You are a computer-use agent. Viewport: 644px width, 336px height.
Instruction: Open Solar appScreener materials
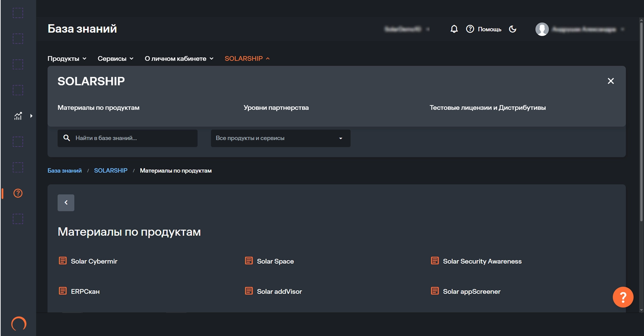point(472,291)
